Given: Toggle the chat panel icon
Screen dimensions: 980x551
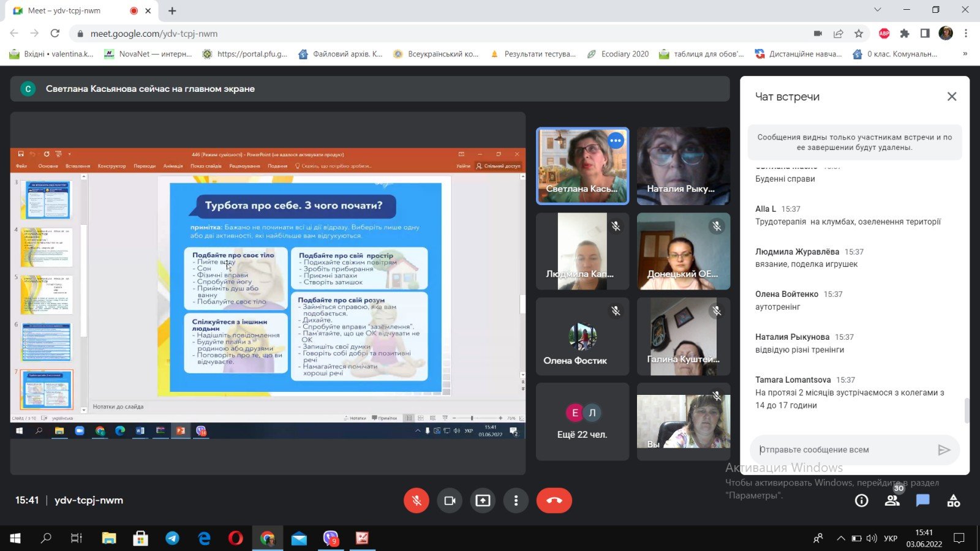Looking at the screenshot, I should pos(923,501).
